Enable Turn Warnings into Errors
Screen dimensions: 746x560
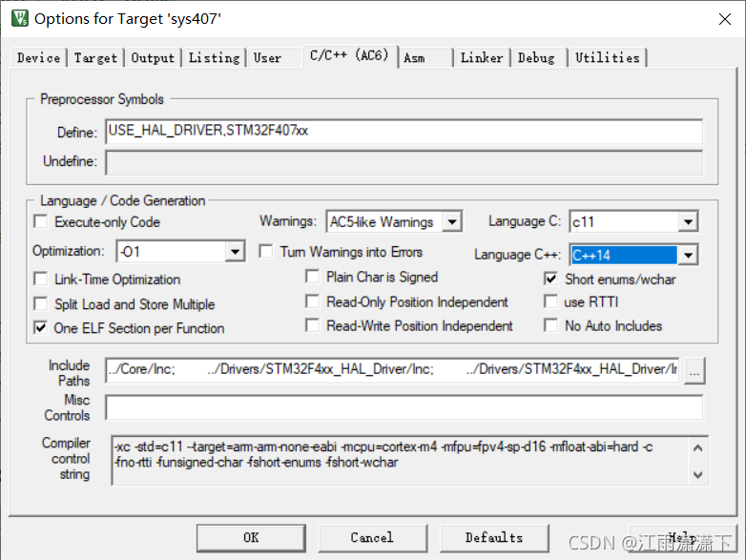[x=266, y=251]
